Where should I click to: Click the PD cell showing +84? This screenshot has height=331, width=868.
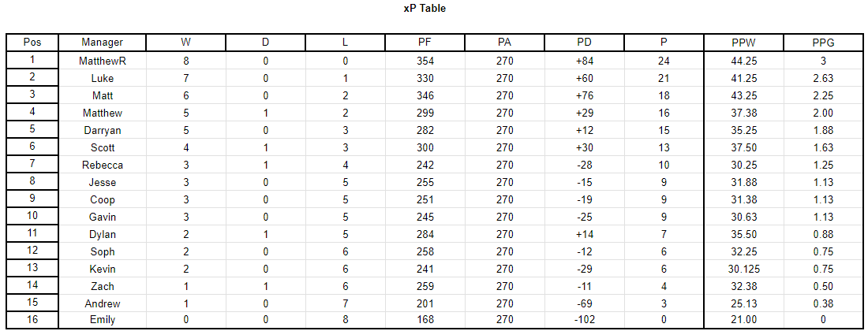584,61
